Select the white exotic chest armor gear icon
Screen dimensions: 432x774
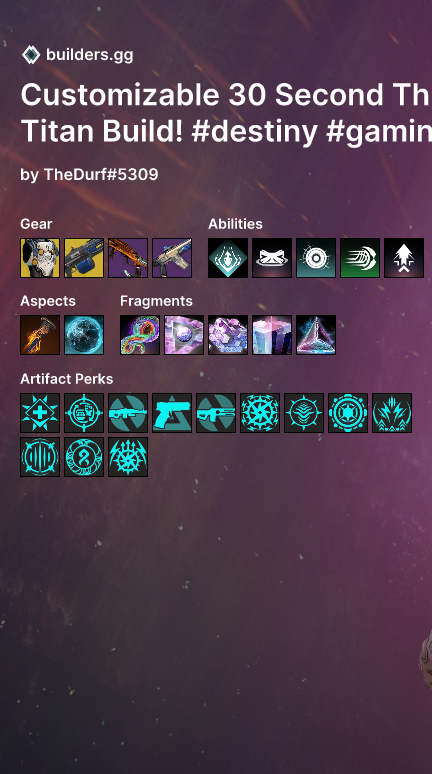coord(40,258)
